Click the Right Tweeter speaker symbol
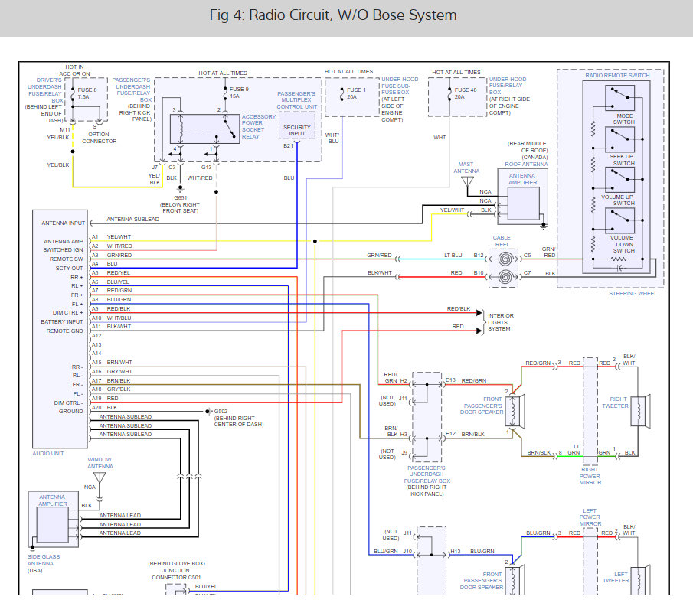The height and width of the screenshot is (616, 693). pos(640,411)
